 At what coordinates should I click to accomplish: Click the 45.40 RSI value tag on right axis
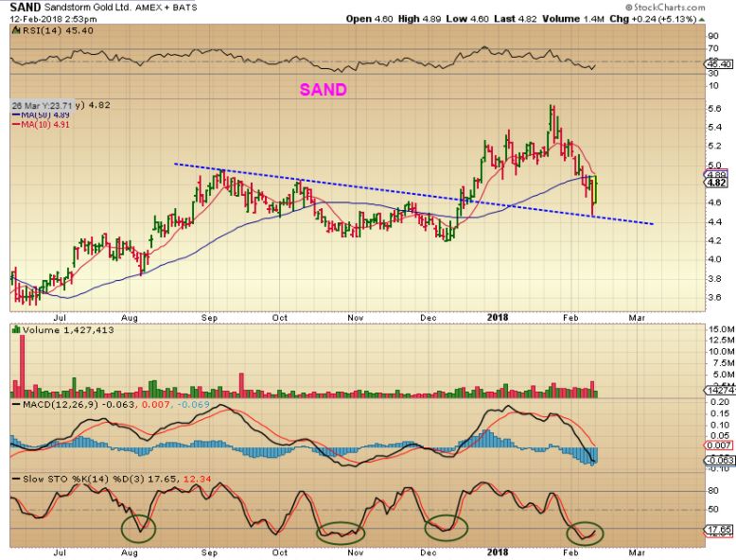[719, 63]
